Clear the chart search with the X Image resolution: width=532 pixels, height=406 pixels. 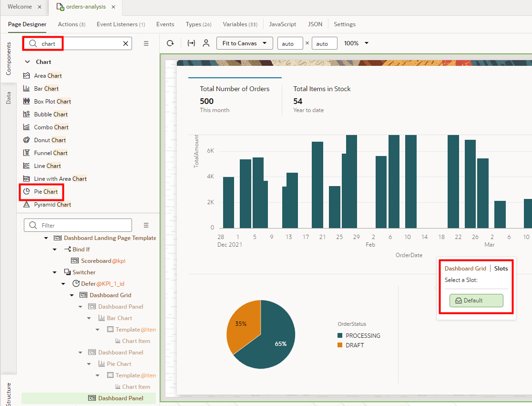pyautogui.click(x=125, y=43)
